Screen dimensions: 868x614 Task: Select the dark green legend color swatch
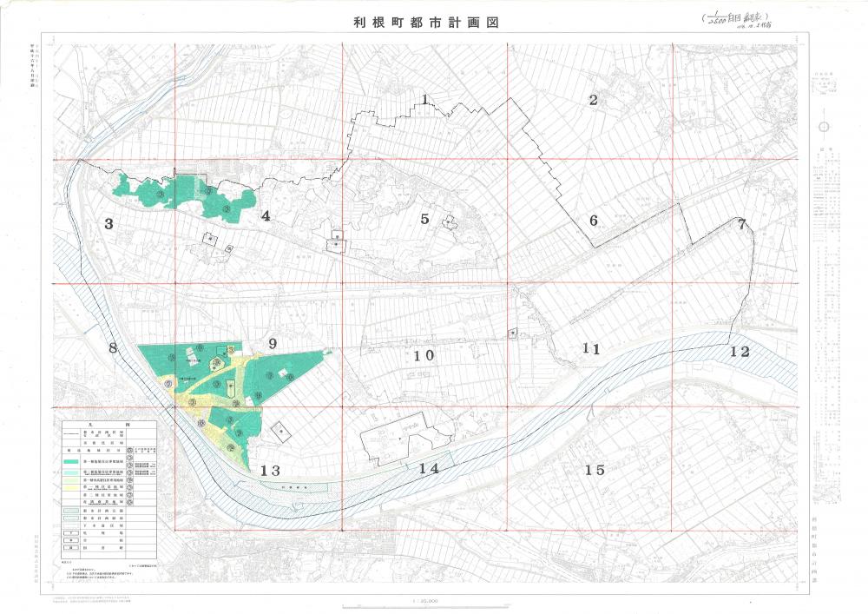73,461
